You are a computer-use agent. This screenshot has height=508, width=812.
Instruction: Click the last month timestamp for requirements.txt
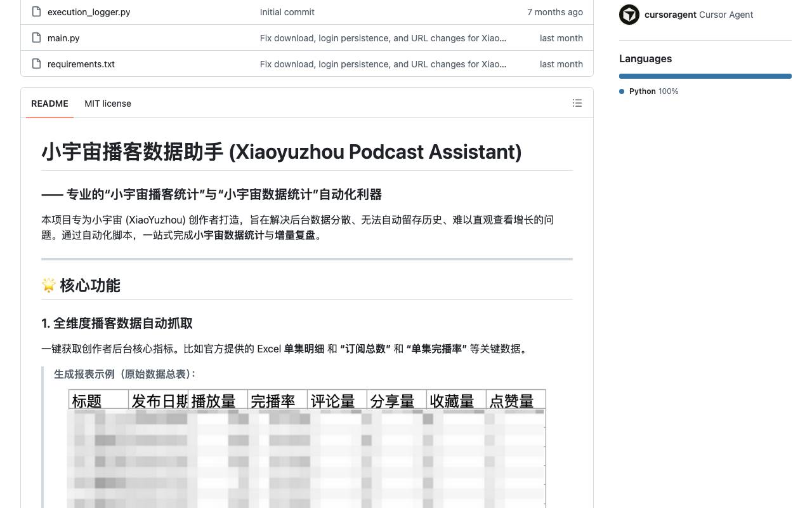click(561, 64)
